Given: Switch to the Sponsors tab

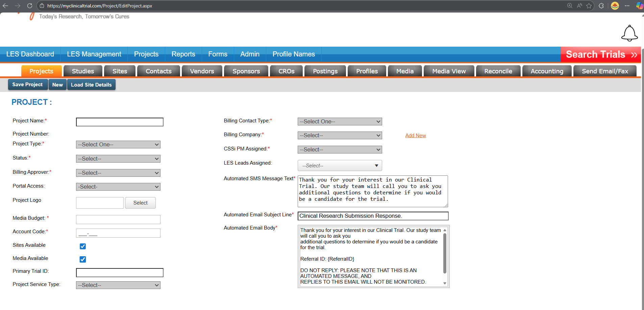Looking at the screenshot, I should click(x=246, y=71).
